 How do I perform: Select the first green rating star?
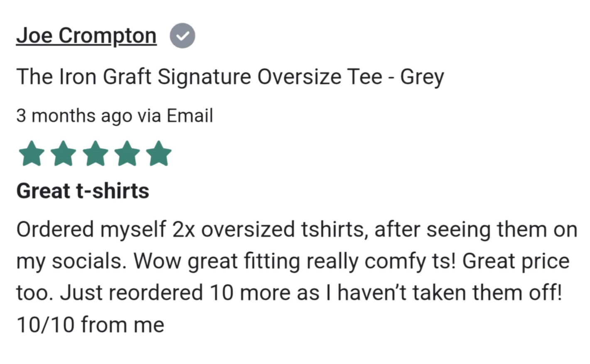coord(32,153)
